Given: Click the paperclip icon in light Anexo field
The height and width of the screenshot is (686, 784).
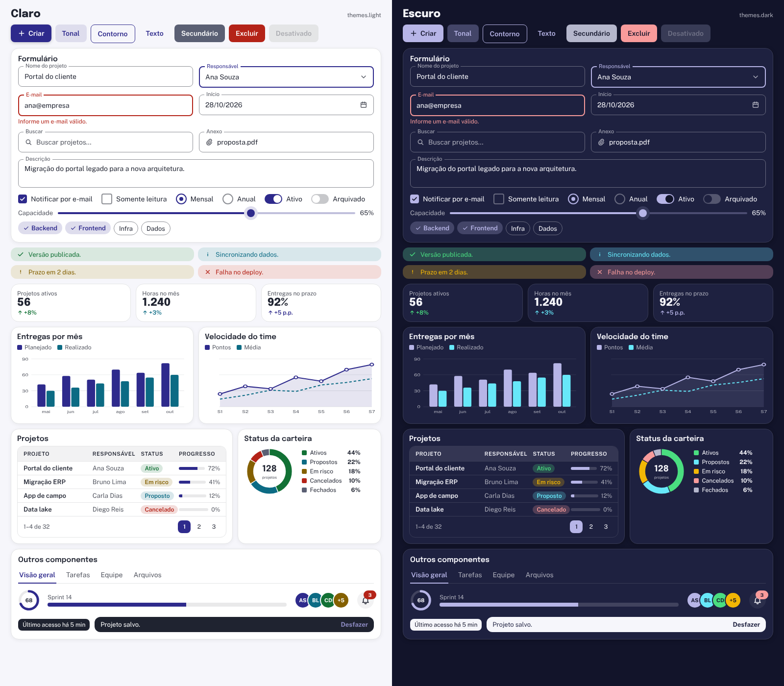Looking at the screenshot, I should 209,142.
